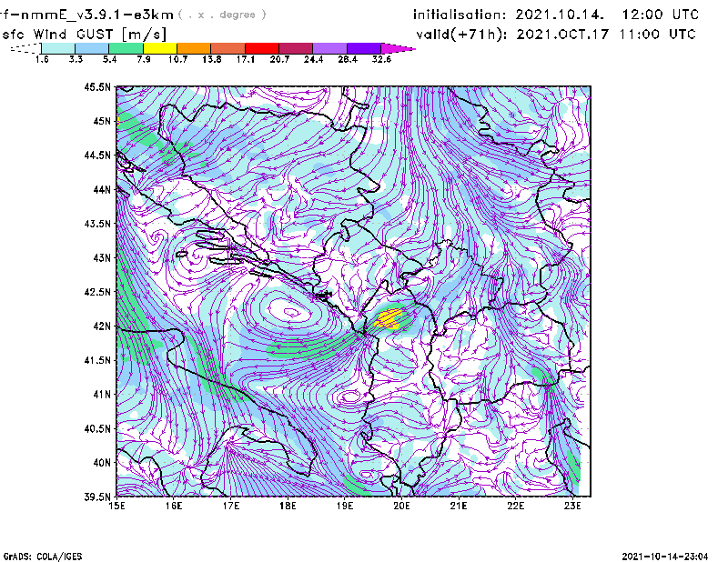The width and height of the screenshot is (728, 562).
Task: Click the colorbar value '1.6'
Action: tap(42, 59)
